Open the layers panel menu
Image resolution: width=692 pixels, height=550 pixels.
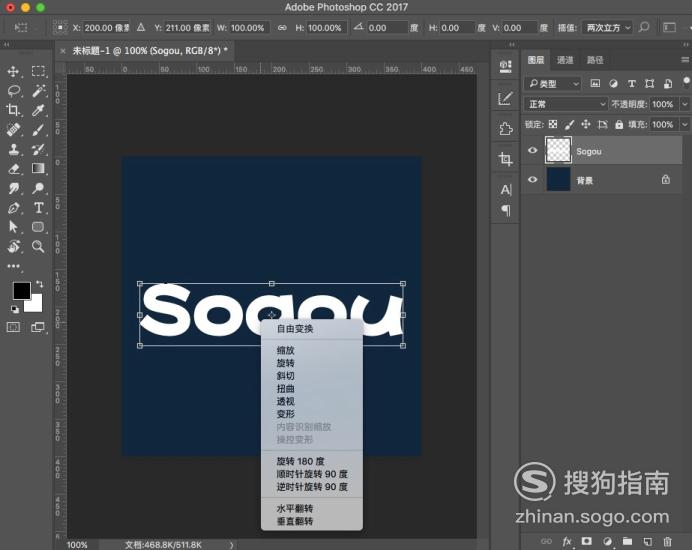(684, 60)
